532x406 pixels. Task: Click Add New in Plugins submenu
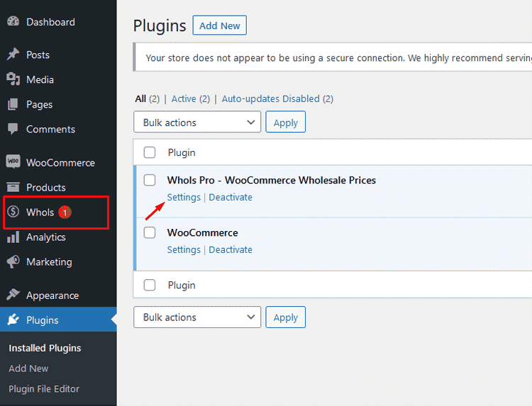tap(28, 368)
